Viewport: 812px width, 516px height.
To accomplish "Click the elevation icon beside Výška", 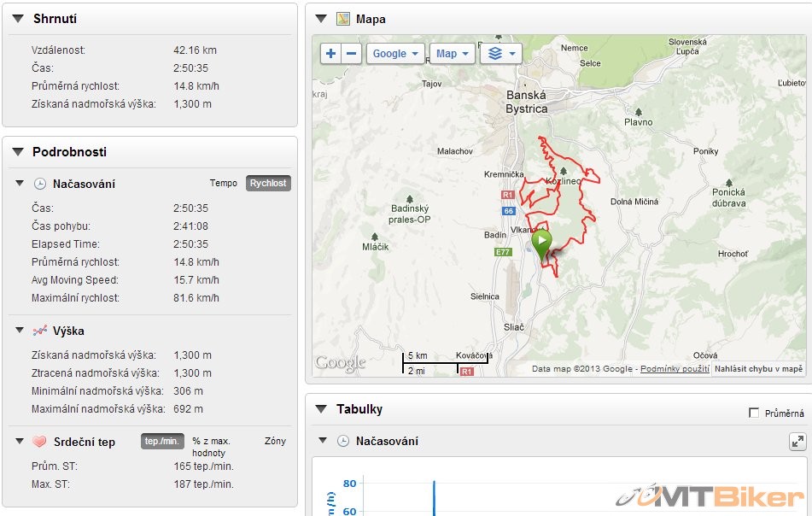I will [39, 331].
